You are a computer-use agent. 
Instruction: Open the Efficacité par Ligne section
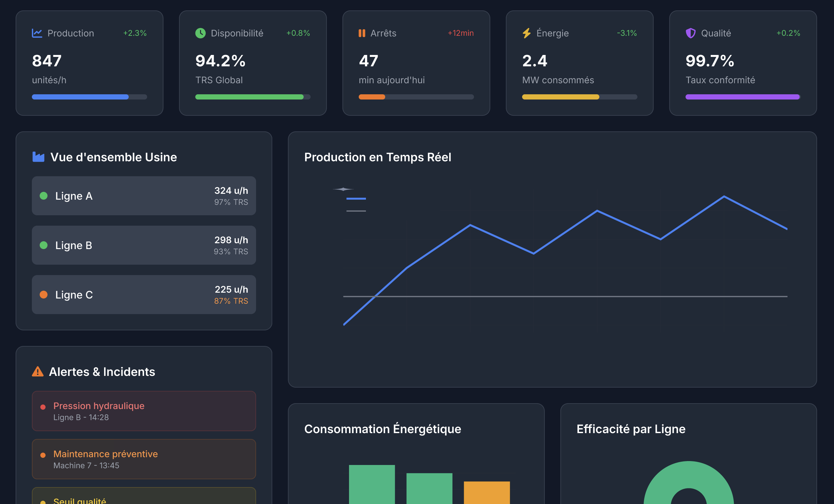pyautogui.click(x=631, y=429)
